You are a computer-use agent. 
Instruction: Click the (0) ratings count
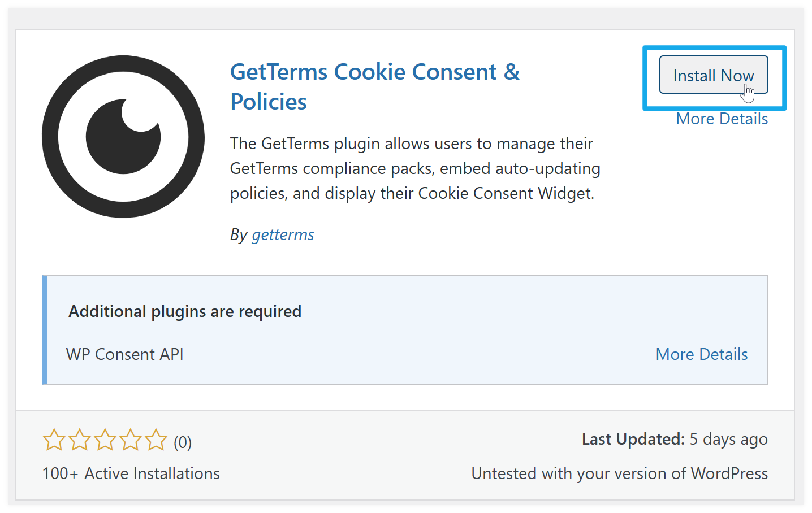[183, 442]
